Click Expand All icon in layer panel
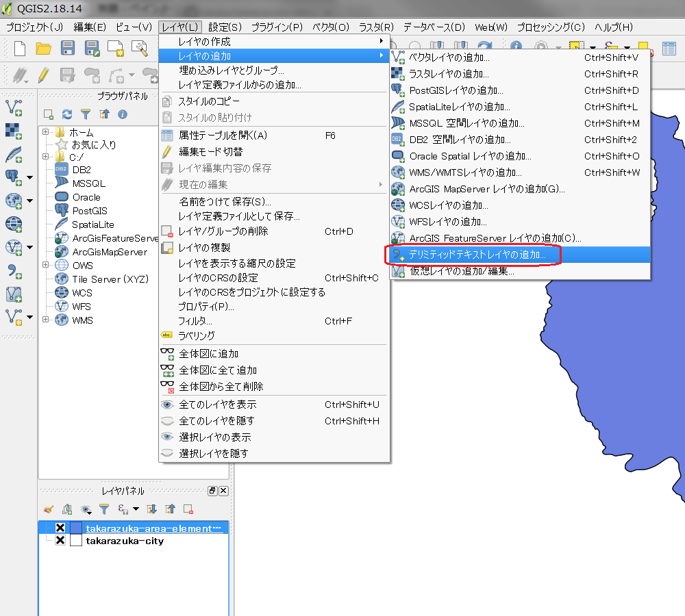 click(151, 509)
